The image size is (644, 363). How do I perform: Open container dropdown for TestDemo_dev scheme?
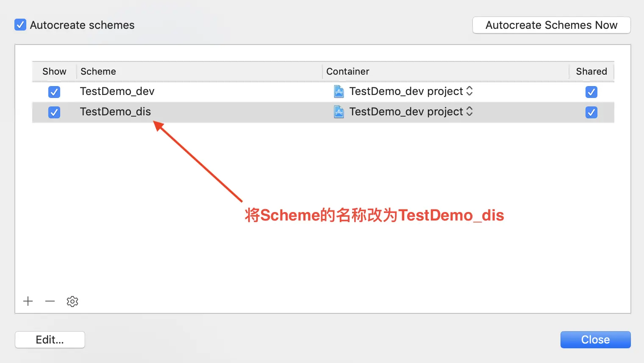[469, 91]
